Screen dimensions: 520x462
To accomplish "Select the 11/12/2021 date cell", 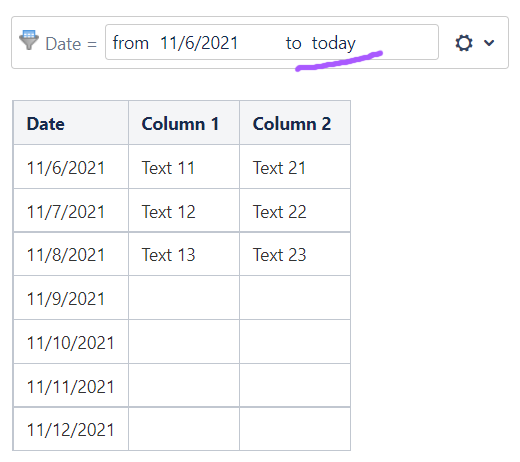I will click(71, 429).
